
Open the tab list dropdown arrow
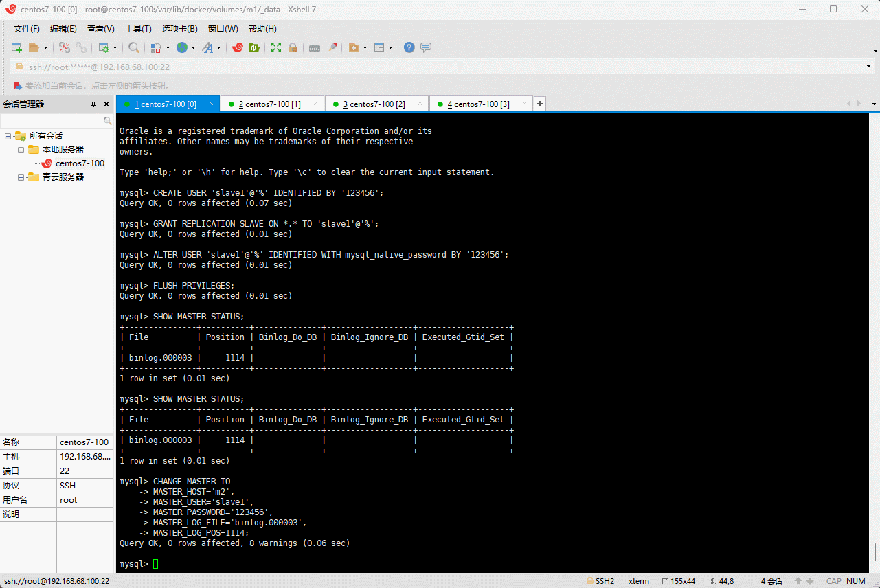pos(875,104)
